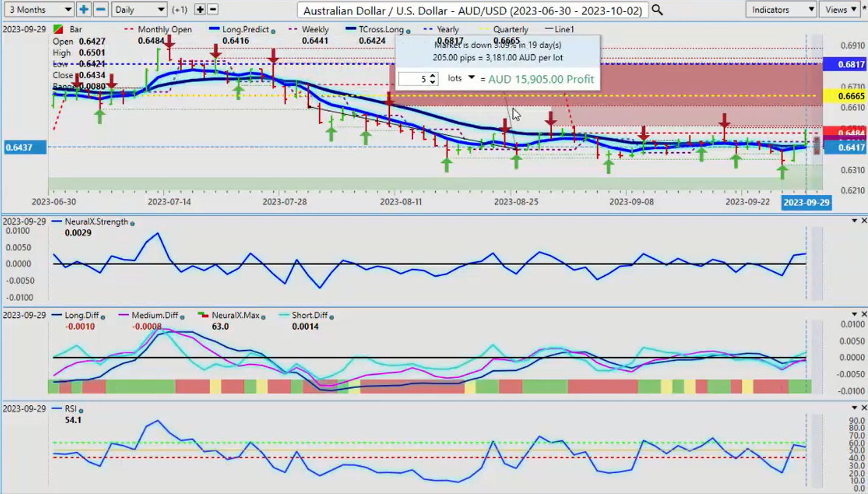Close the Long.Diff indicator panel
Image resolution: width=868 pixels, height=494 pixels.
click(x=864, y=314)
